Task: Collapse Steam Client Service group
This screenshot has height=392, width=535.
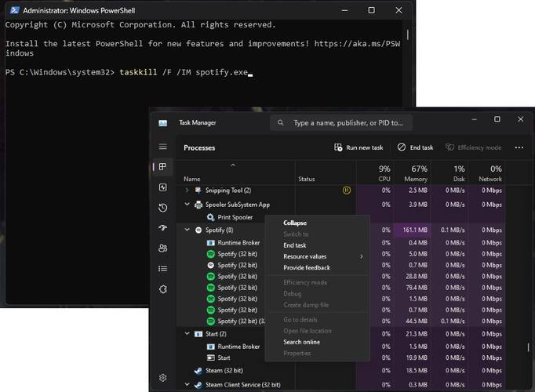Action: pos(187,384)
